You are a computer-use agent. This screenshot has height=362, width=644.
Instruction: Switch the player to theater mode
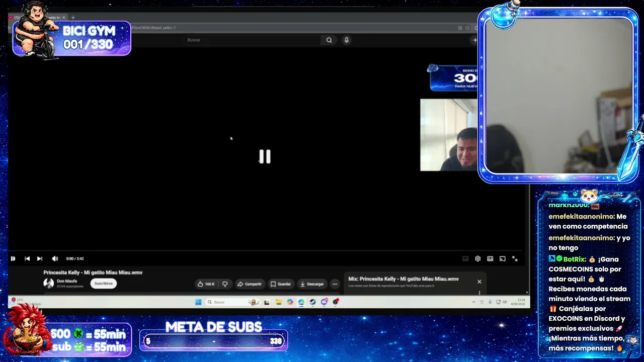point(490,258)
